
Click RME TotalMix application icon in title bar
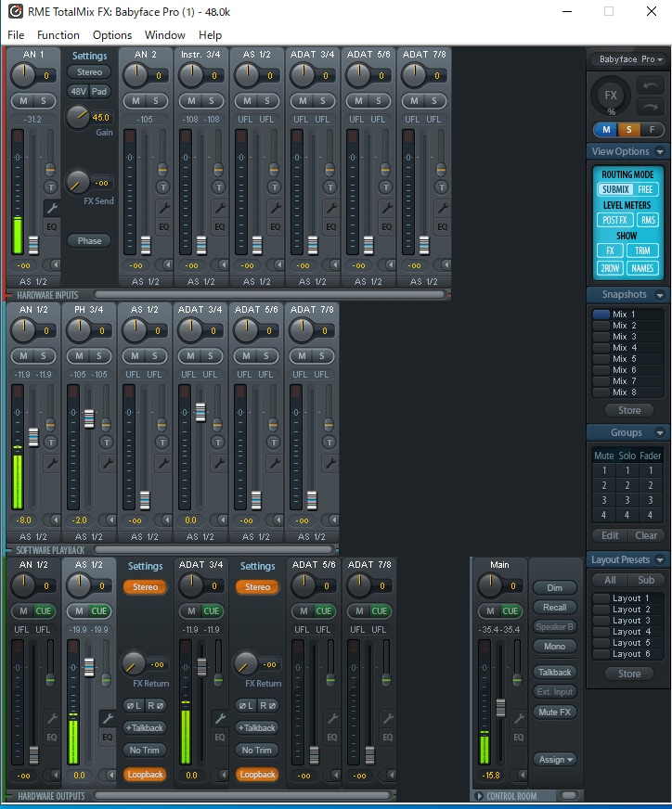[x=16, y=11]
